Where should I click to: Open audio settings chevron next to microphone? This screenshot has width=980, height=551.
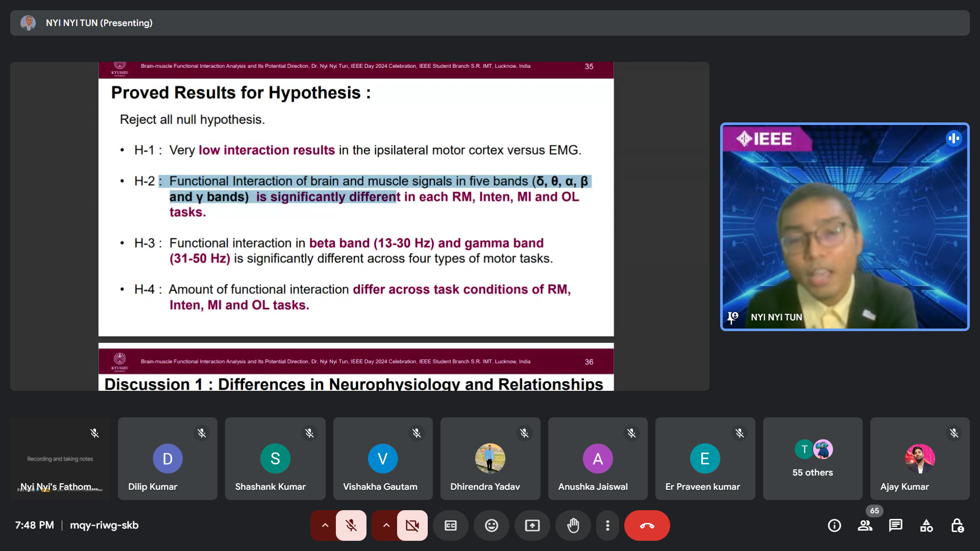(325, 525)
